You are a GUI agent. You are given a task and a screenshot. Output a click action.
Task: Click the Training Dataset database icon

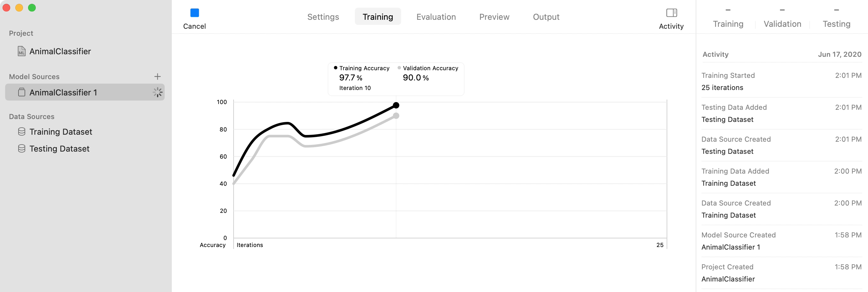click(x=22, y=132)
